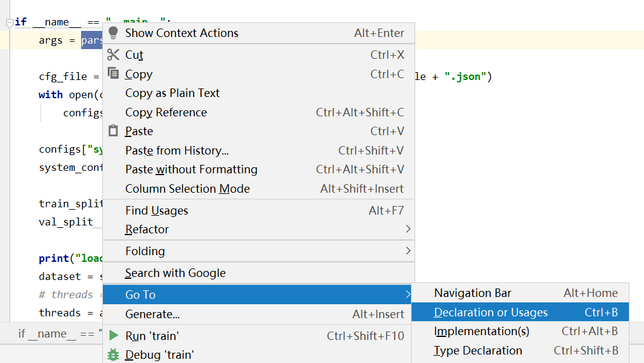Image resolution: width=644 pixels, height=363 pixels.
Task: Click the green Run 'train' play icon
Action: click(x=114, y=336)
